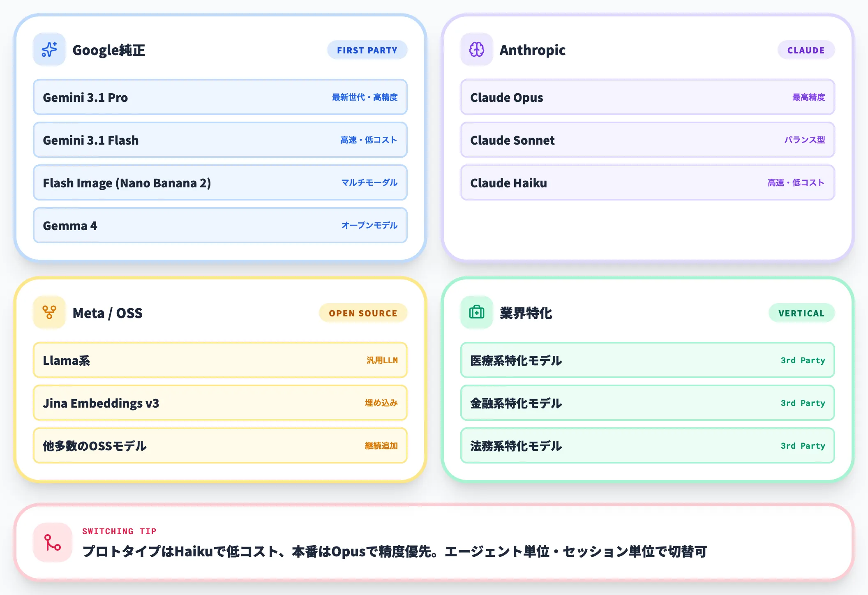This screenshot has height=595, width=868.
Task: Click the Google sparkle icon
Action: 49,50
